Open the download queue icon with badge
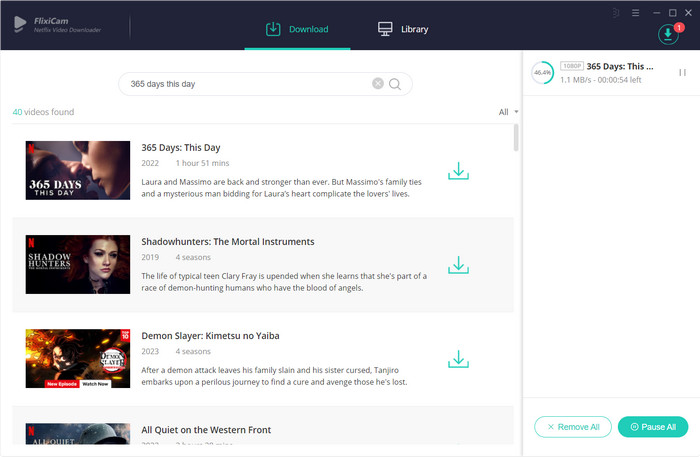This screenshot has width=700, height=457. pos(668,34)
